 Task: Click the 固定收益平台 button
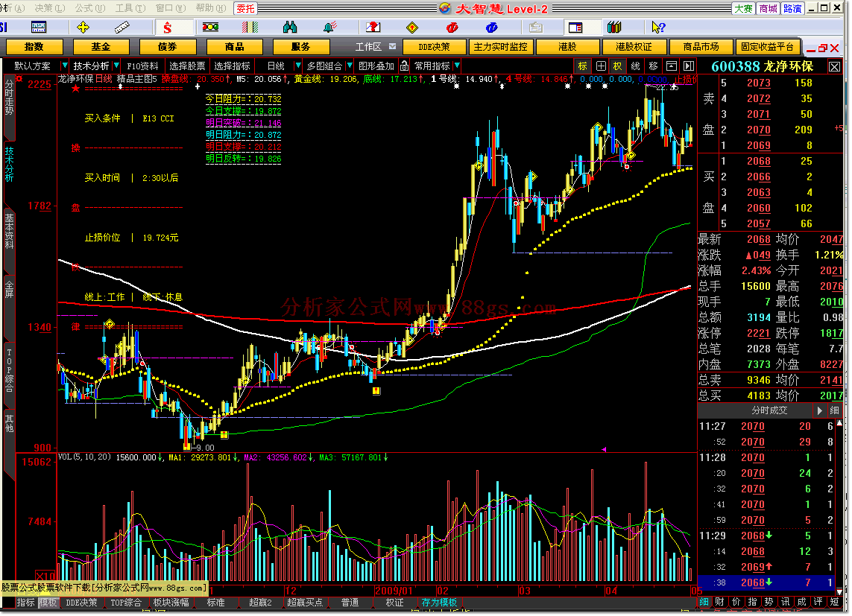(767, 47)
